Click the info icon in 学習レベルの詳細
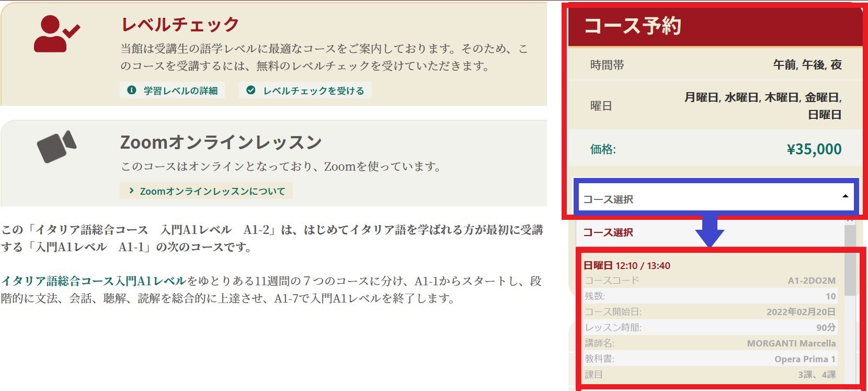This screenshot has width=868, height=391. pos(132,90)
